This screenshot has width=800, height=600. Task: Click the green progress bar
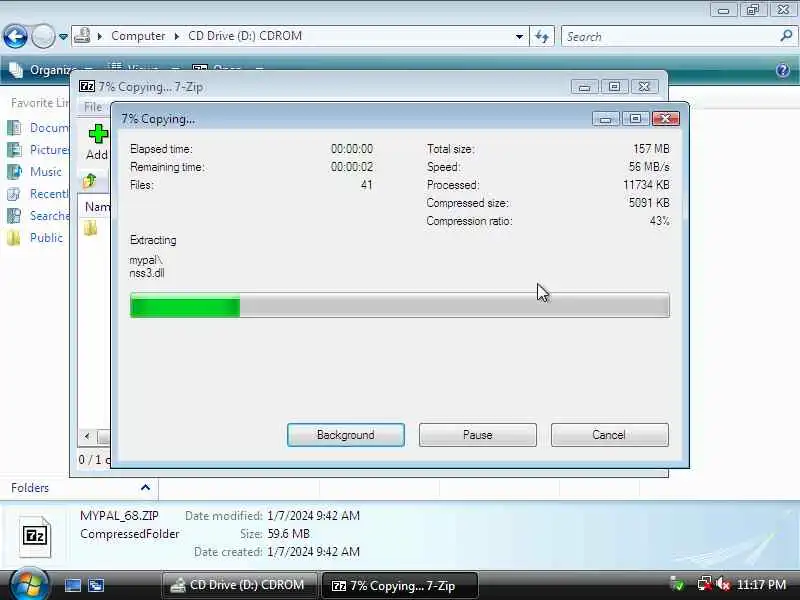399,305
